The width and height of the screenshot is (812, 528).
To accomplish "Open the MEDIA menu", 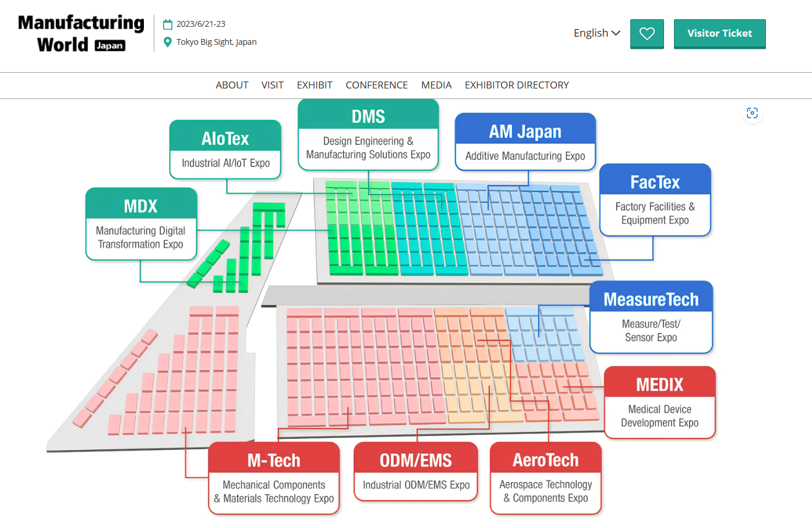I will (x=436, y=85).
